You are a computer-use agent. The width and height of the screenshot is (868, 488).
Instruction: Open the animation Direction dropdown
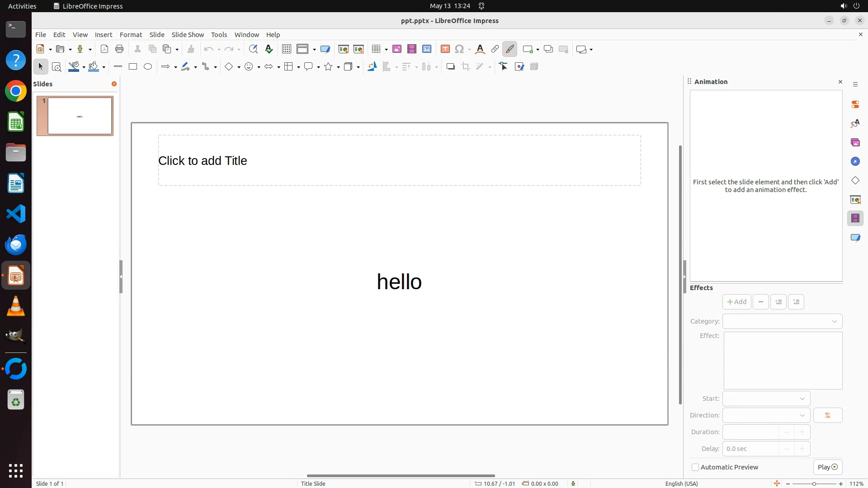766,415
